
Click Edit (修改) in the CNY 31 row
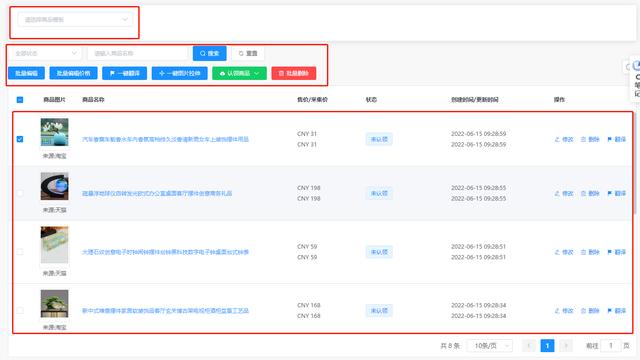tap(564, 139)
